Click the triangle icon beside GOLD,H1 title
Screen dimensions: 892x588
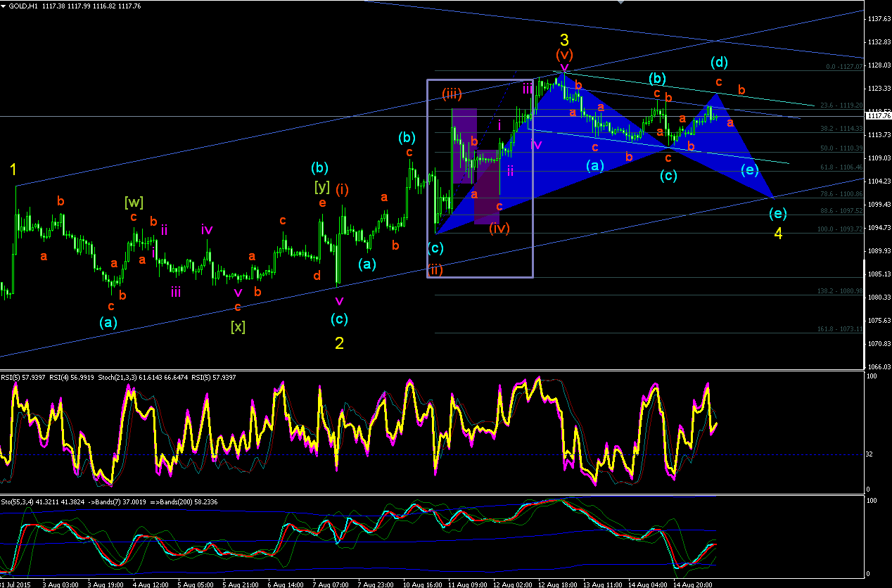pos(4,6)
